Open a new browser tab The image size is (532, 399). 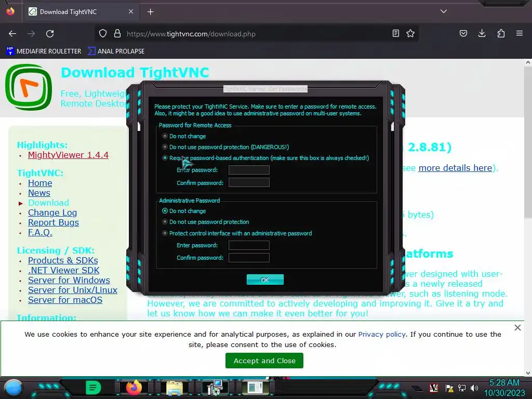[150, 12]
